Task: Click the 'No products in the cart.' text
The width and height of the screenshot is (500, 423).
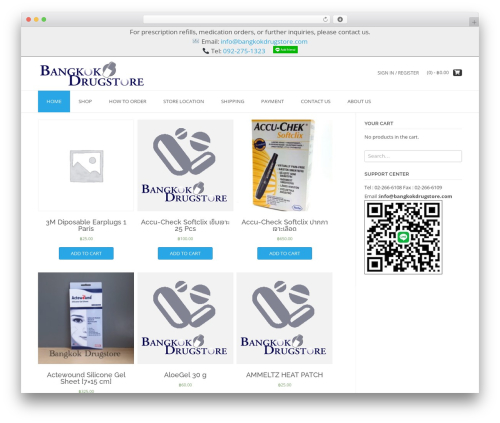Action: click(392, 137)
